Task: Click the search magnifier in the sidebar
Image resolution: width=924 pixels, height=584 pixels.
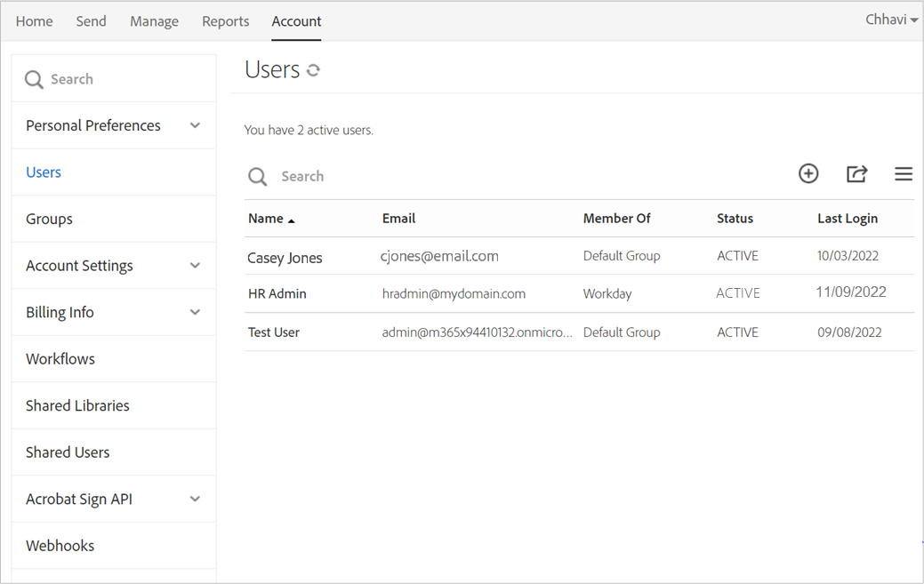Action: 34,78
